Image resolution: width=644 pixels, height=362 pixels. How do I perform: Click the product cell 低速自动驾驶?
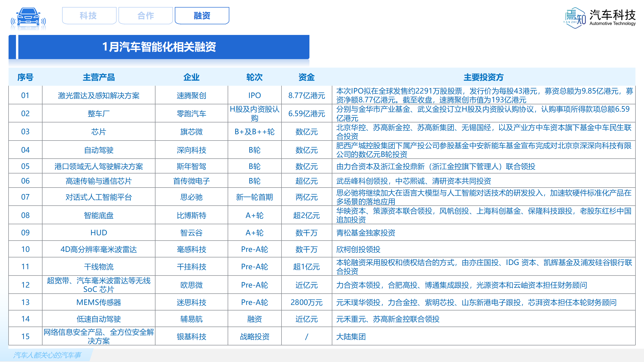[x=99, y=319]
